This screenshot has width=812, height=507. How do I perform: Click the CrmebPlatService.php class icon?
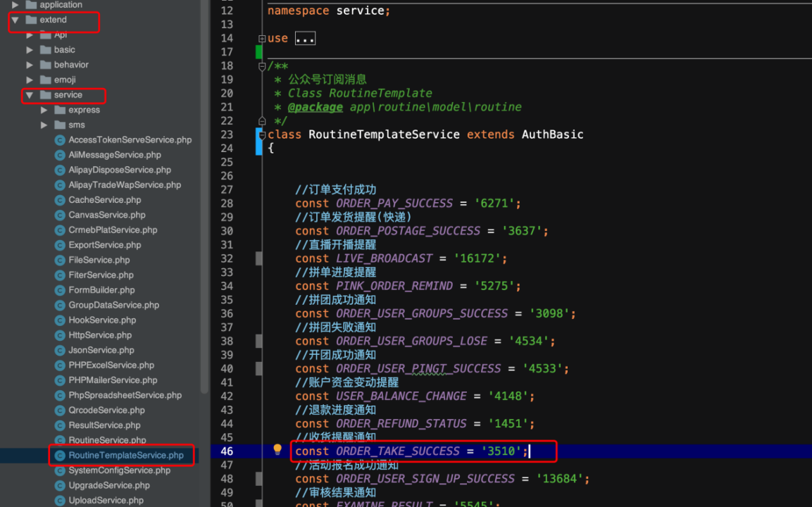tap(60, 230)
